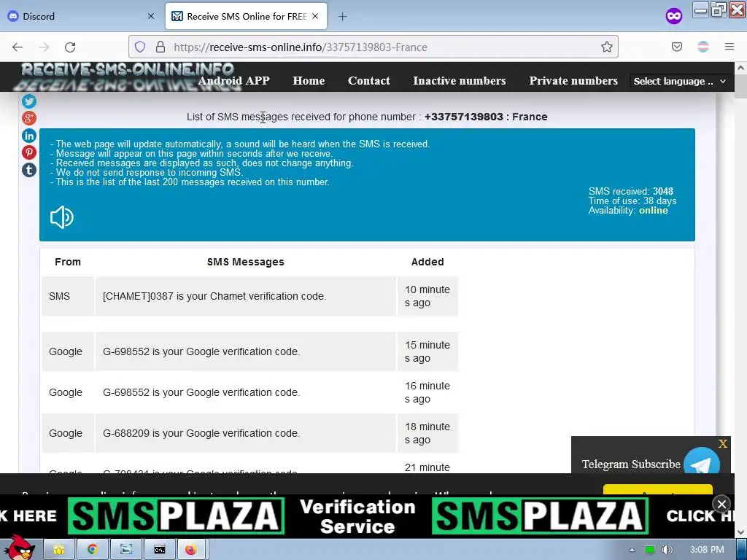Close the Discord tab
Viewport: 747px width, 560px height.
click(x=151, y=16)
